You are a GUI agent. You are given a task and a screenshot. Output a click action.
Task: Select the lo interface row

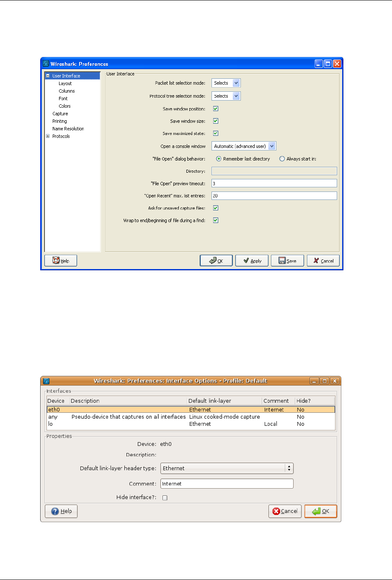(x=191, y=424)
